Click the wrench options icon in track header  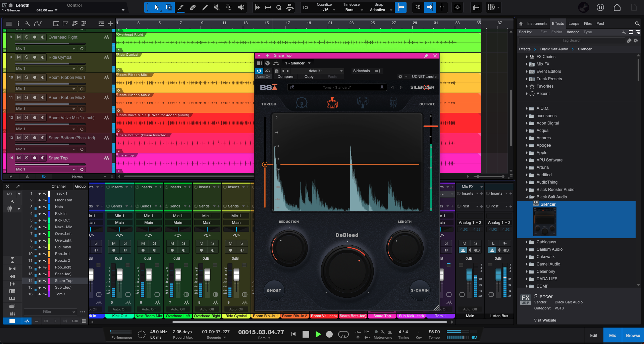click(28, 23)
